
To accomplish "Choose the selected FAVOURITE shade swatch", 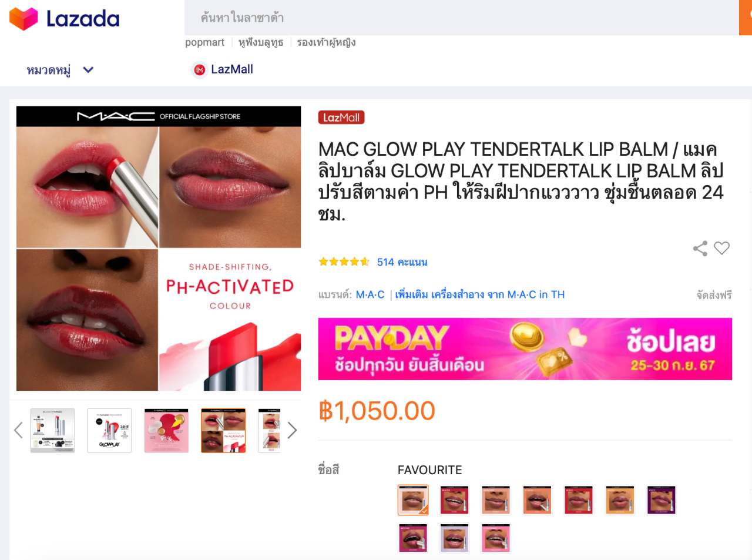I will 413,500.
